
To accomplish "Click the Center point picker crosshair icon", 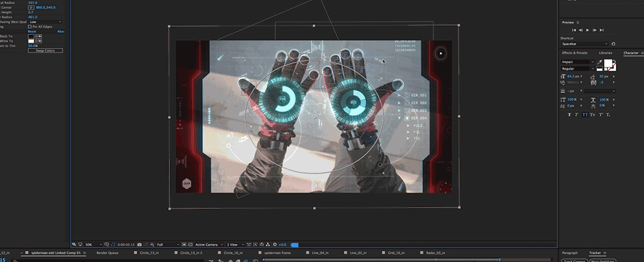I will pyautogui.click(x=31, y=7).
